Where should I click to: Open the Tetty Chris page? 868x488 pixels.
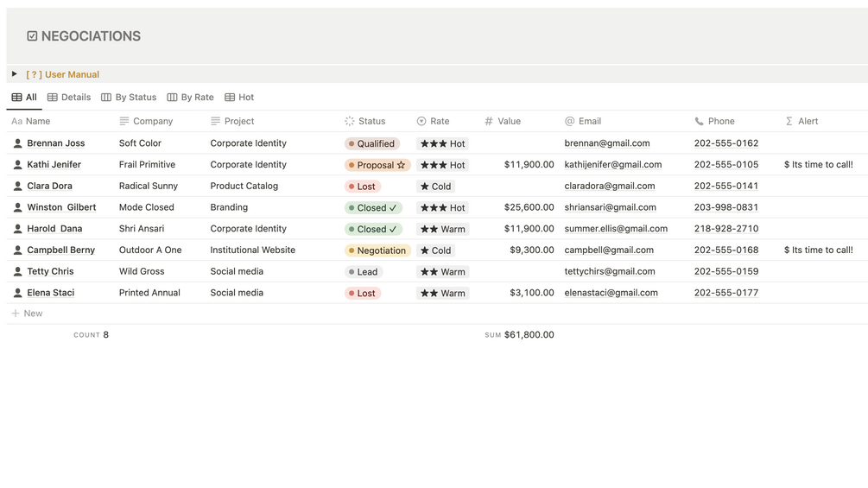50,271
